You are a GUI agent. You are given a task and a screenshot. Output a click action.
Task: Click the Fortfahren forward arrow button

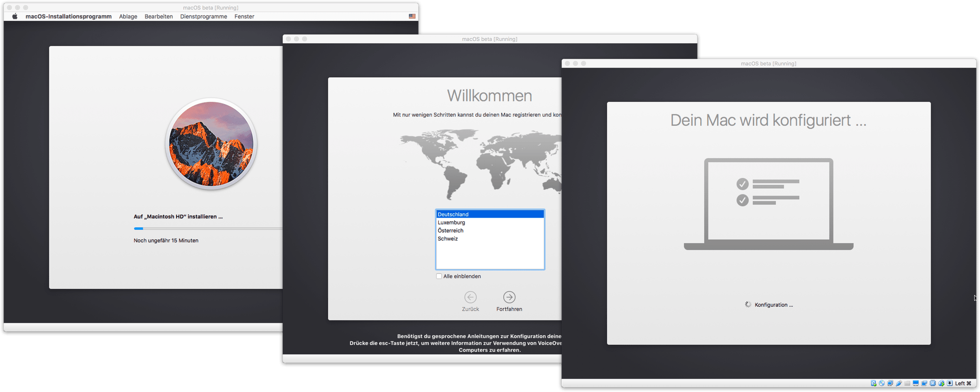[509, 297]
